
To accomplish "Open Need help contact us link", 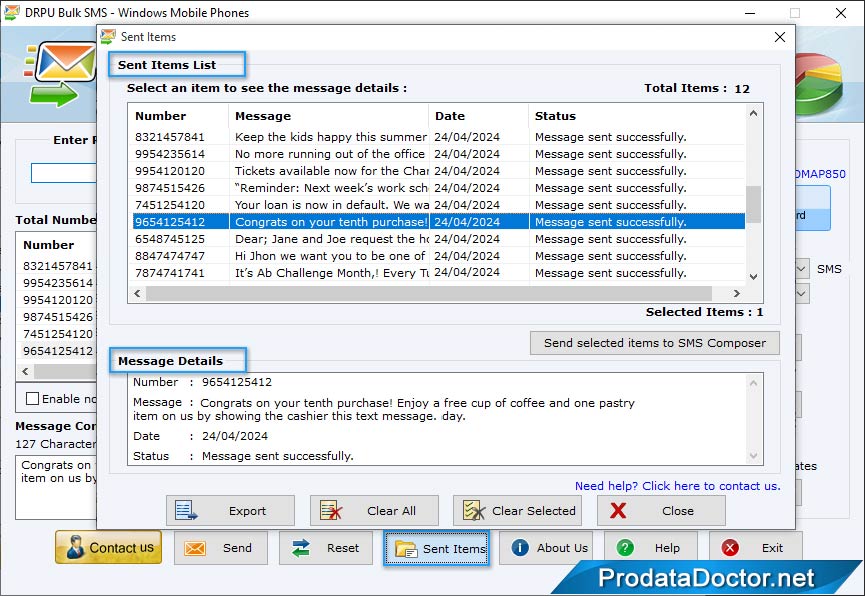I will pyautogui.click(x=677, y=486).
